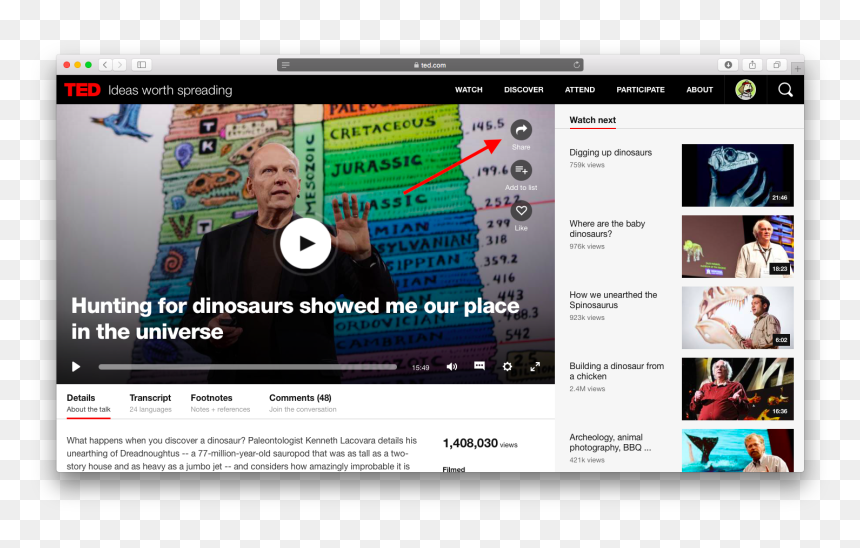Open the TED site search magnifier
860x548 pixels.
click(x=785, y=89)
